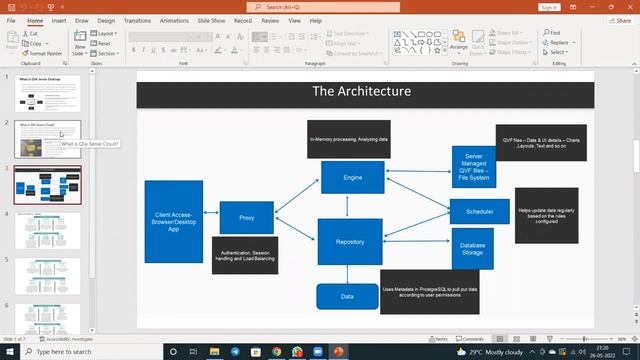
Task: Open the Review tab
Action: pyautogui.click(x=270, y=20)
